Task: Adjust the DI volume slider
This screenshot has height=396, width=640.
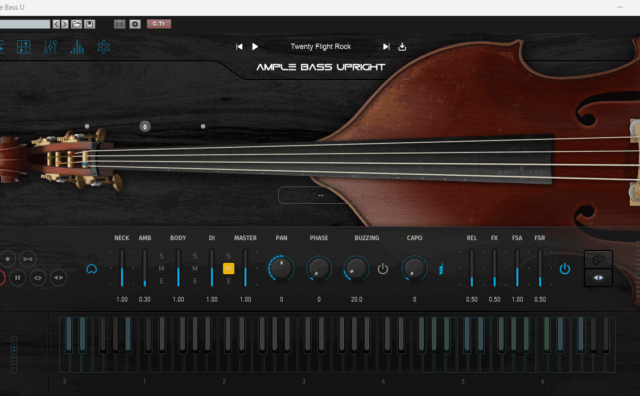Action: click(211, 268)
